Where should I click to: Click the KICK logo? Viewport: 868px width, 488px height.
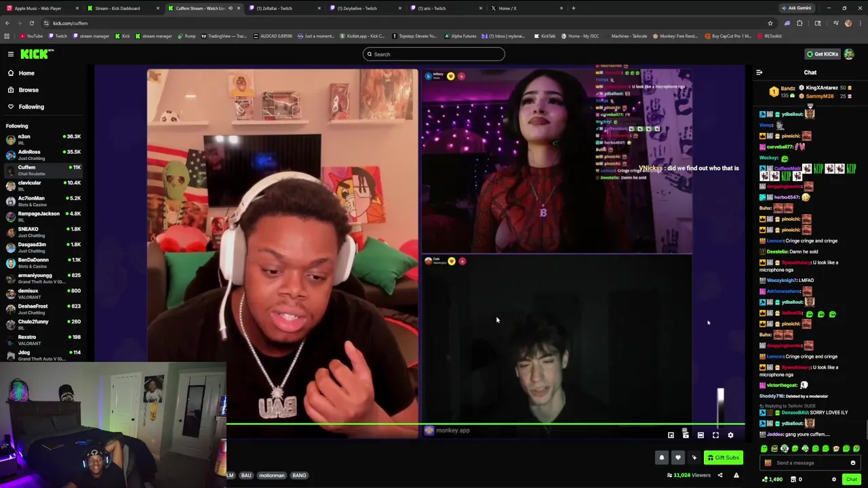[37, 54]
